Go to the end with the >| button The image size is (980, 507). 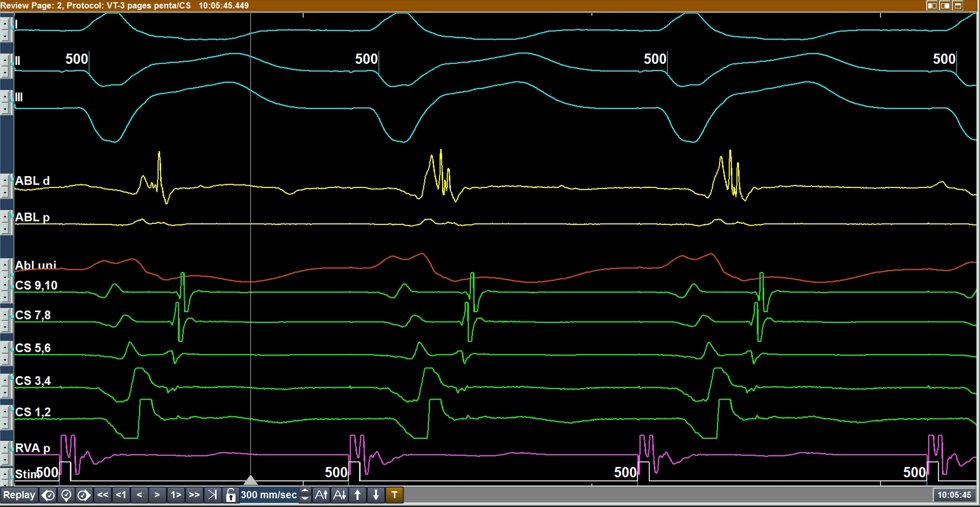point(212,495)
